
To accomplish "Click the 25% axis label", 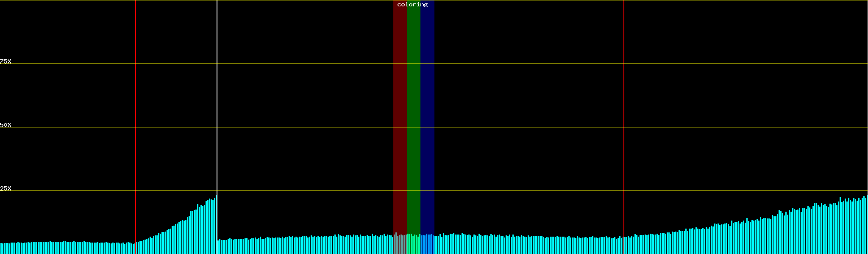I will click(x=6, y=188).
